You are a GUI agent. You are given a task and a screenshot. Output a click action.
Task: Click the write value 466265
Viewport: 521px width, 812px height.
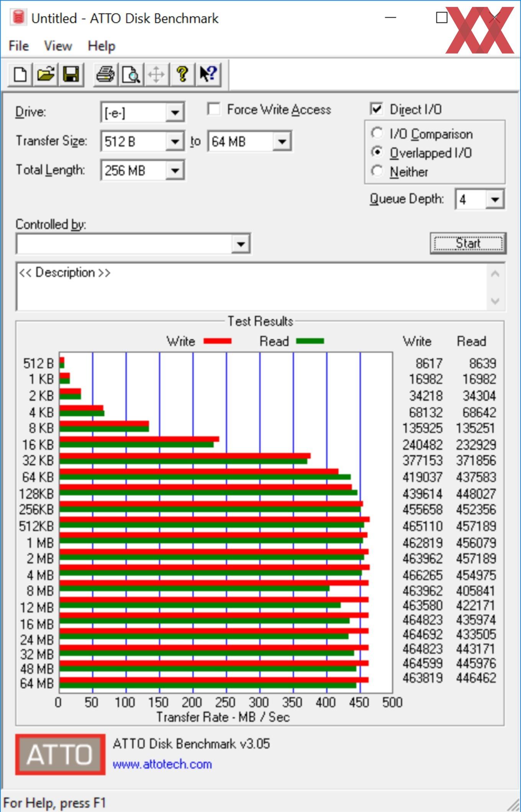tap(423, 575)
